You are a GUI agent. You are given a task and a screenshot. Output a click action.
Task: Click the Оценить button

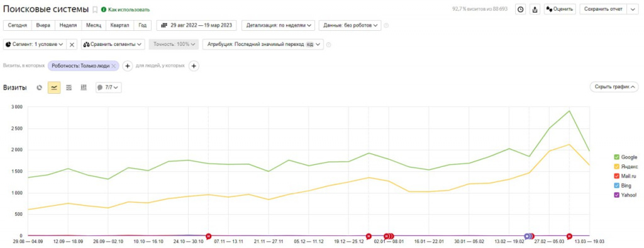coord(560,9)
